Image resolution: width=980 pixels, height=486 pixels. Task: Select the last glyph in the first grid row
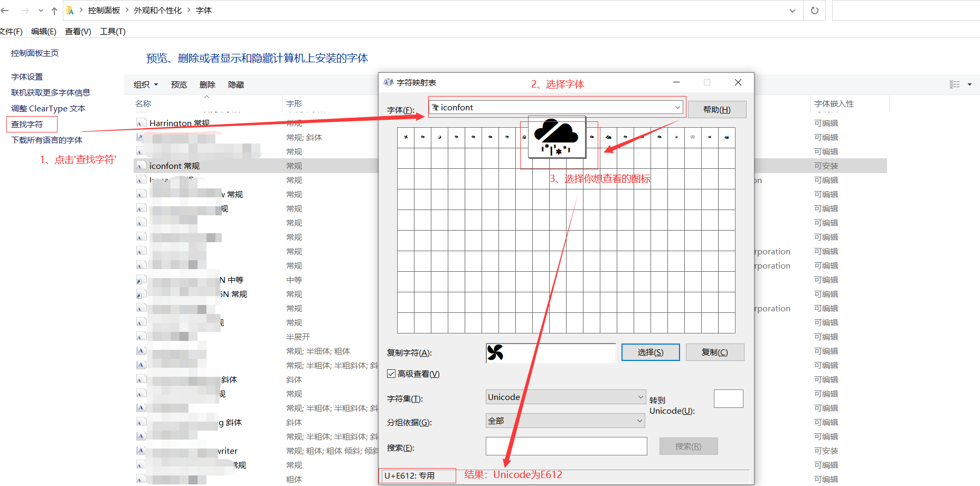coord(727,138)
